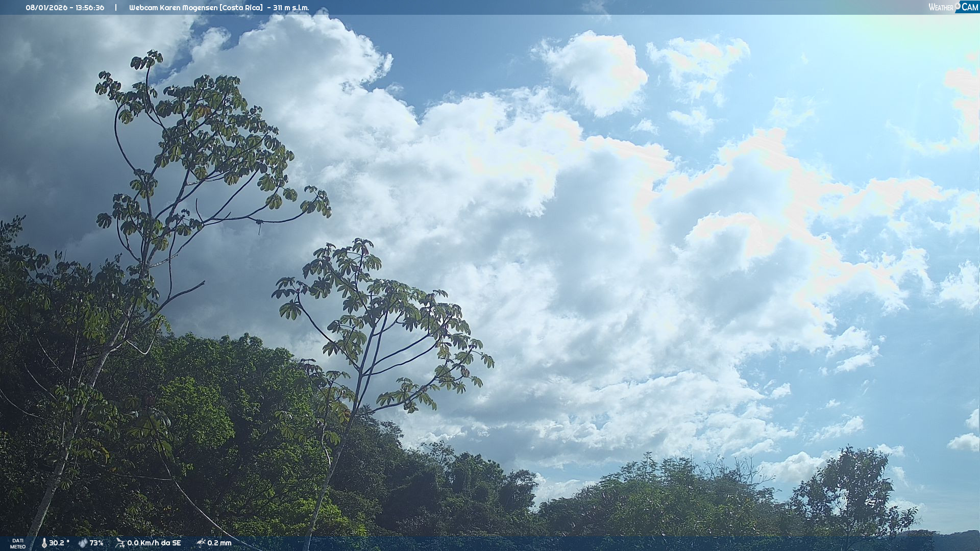Click the date 08/01/2026 in header
The image size is (980, 551).
46,8
